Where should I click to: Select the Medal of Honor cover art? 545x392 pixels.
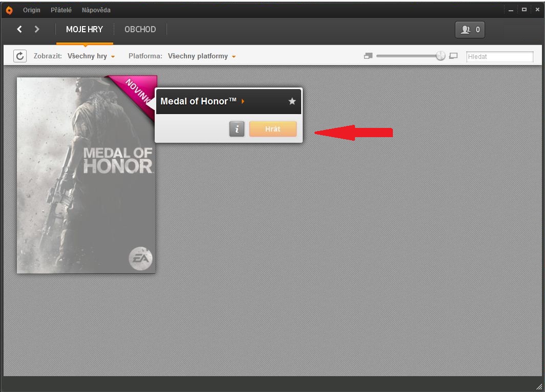[x=86, y=175]
